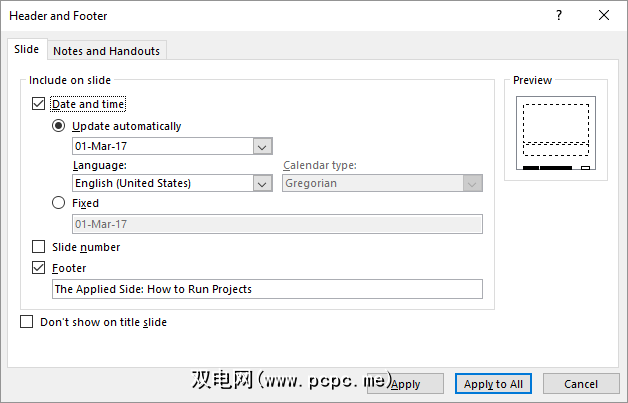Switch to the Notes and Handouts tab
This screenshot has width=628, height=403.
(105, 51)
